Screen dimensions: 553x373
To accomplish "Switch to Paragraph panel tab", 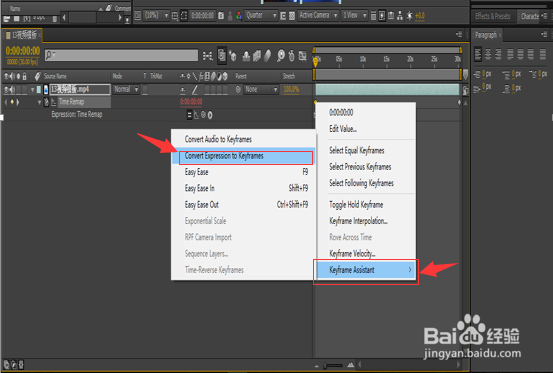I will tap(485, 35).
